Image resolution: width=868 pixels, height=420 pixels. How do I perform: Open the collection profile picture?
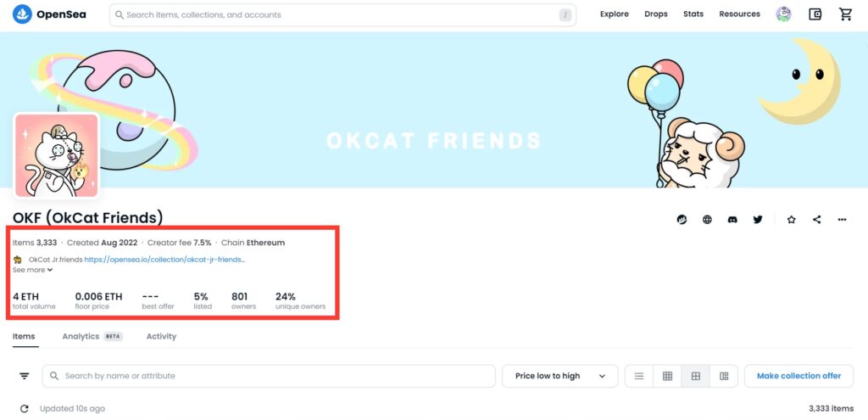(x=57, y=156)
